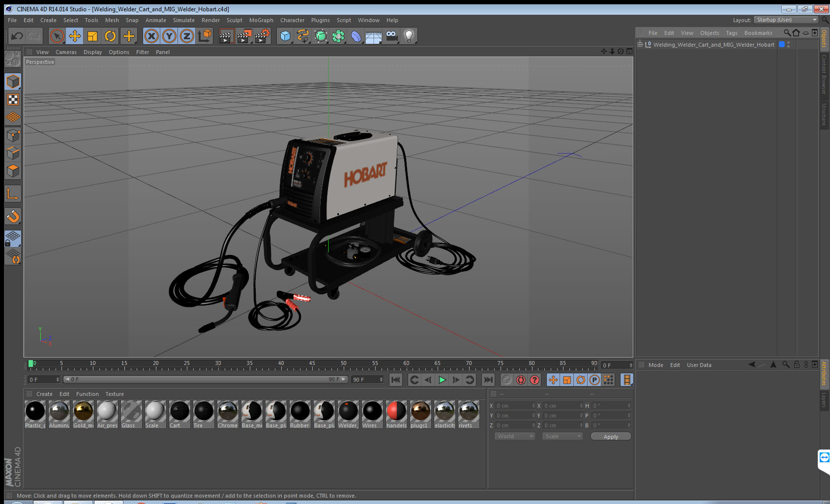Switch to Points mode

pyautogui.click(x=13, y=135)
